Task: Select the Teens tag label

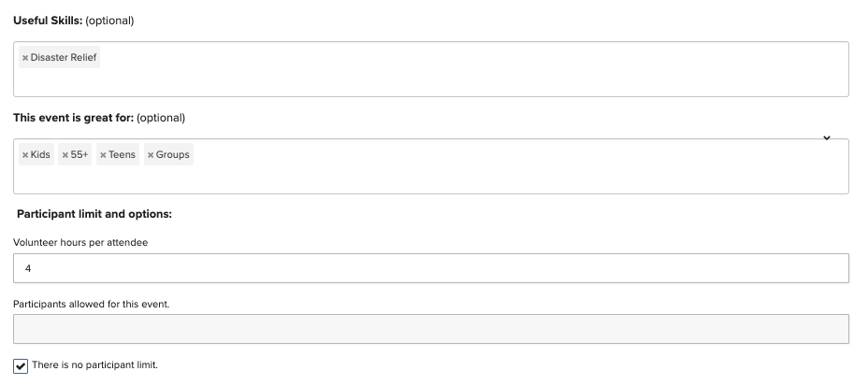Action: pos(123,155)
